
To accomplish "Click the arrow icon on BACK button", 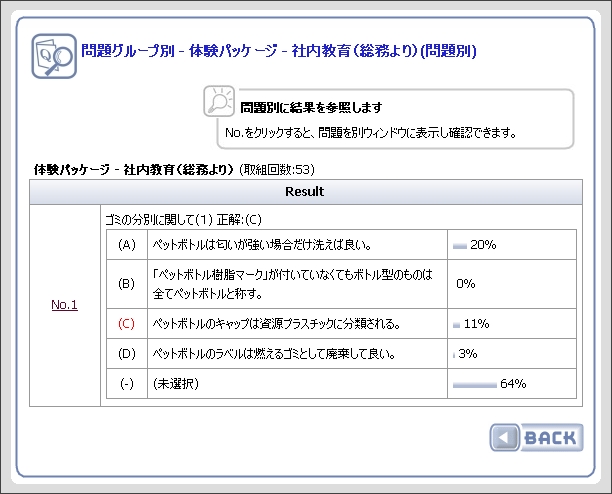I will tap(506, 437).
